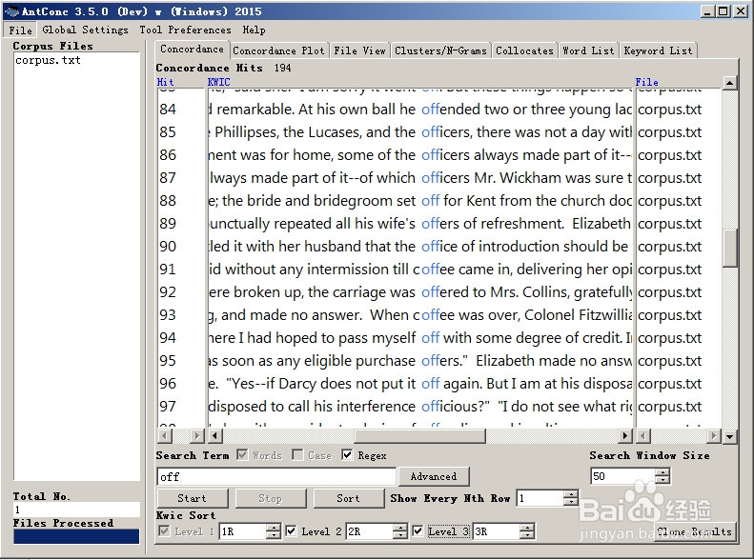Click the Search Window Size field
This screenshot has height=560, width=754.
(x=622, y=476)
